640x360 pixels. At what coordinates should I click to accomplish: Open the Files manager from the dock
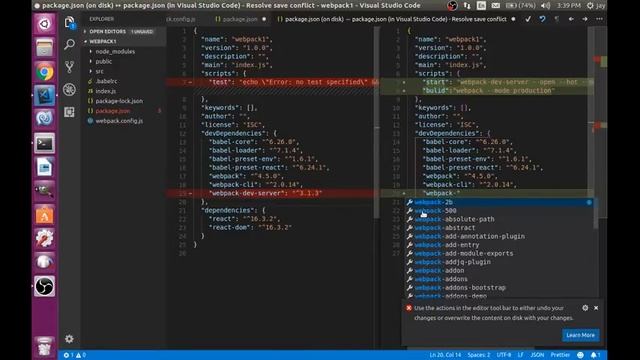tap(44, 48)
